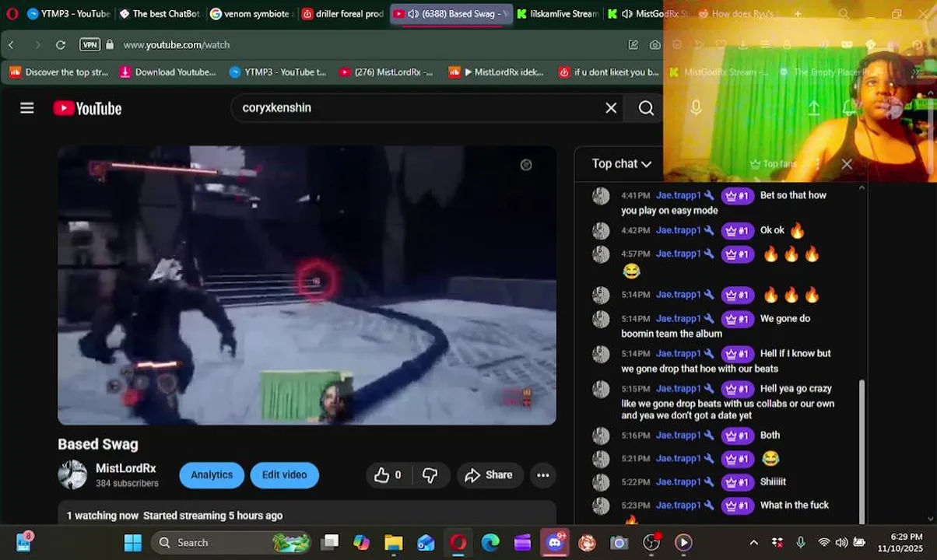Open the camera app on the taskbar
This screenshot has width=937, height=560.
(x=619, y=543)
